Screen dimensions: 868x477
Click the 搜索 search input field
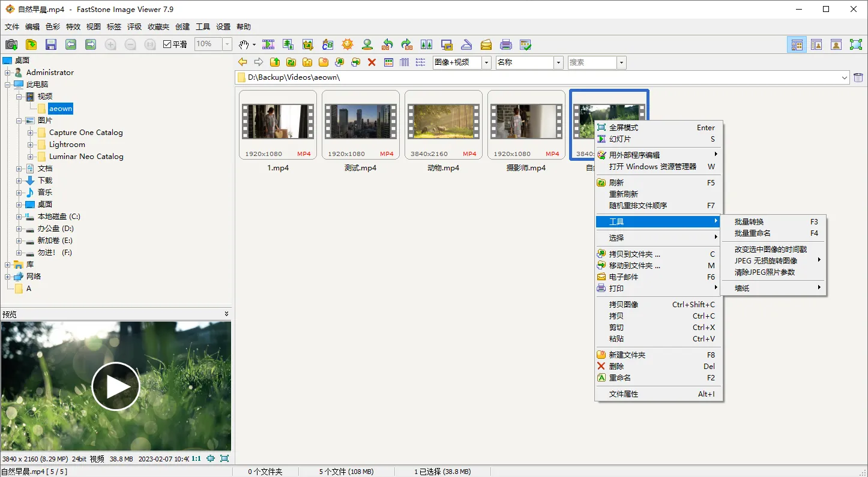pyautogui.click(x=591, y=62)
